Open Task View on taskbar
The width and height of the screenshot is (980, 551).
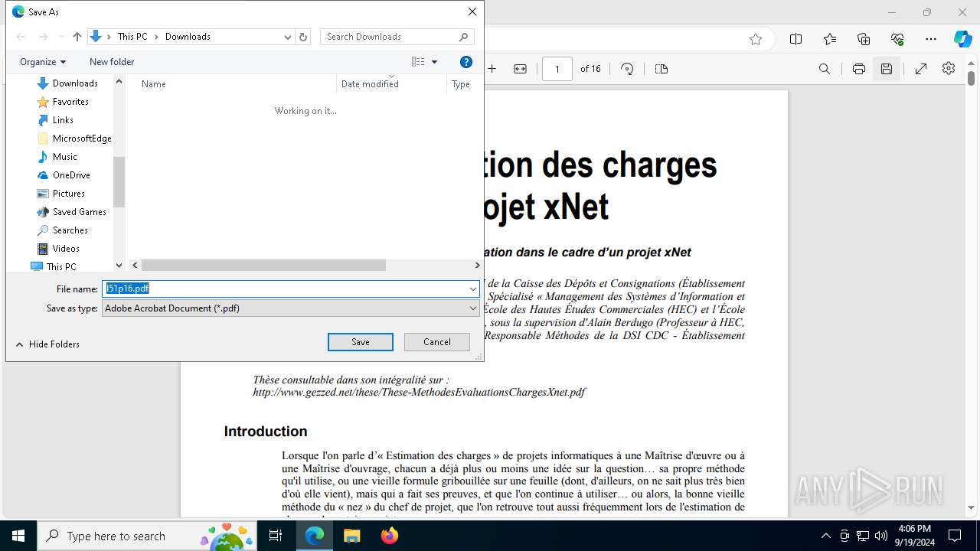(276, 536)
